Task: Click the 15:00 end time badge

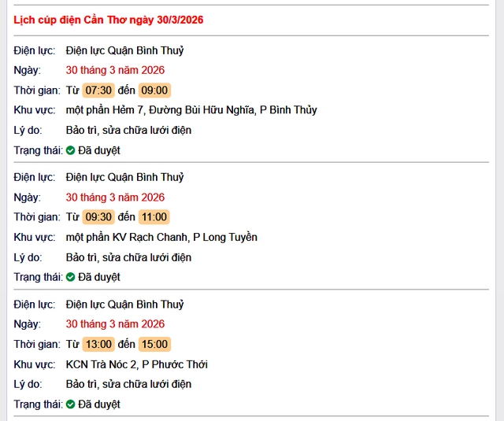Action: (154, 344)
